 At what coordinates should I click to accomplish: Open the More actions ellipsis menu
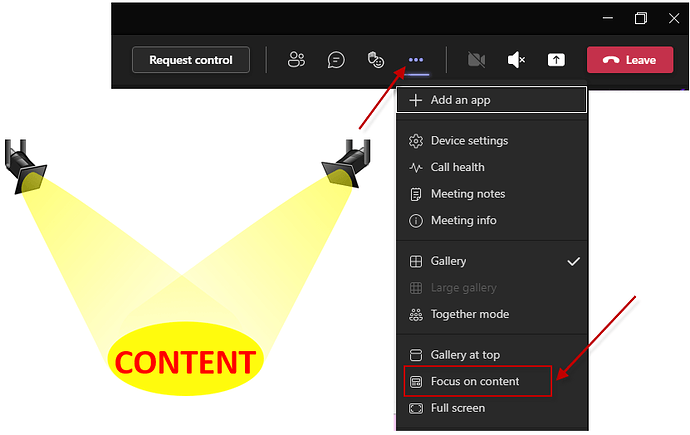coord(416,60)
